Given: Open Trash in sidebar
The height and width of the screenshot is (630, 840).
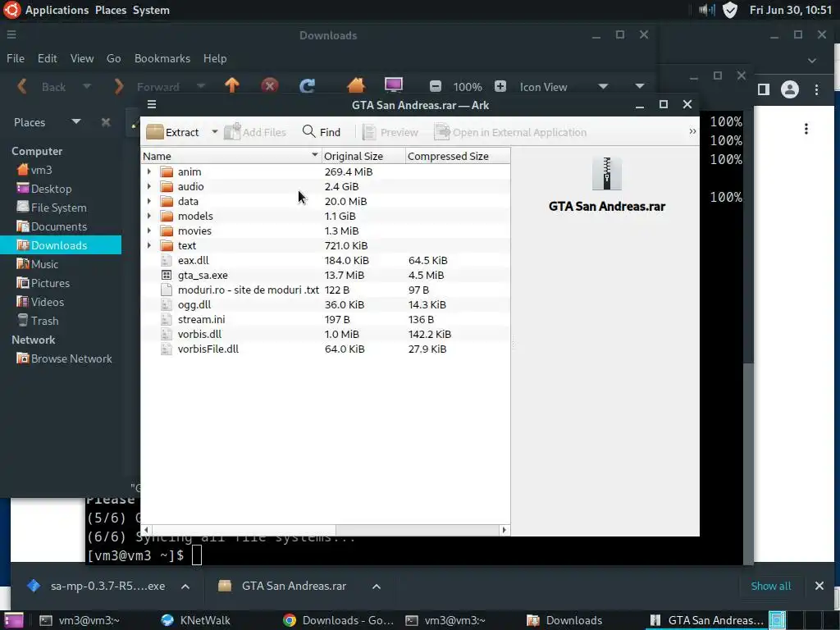Looking at the screenshot, I should pyautogui.click(x=38, y=321).
